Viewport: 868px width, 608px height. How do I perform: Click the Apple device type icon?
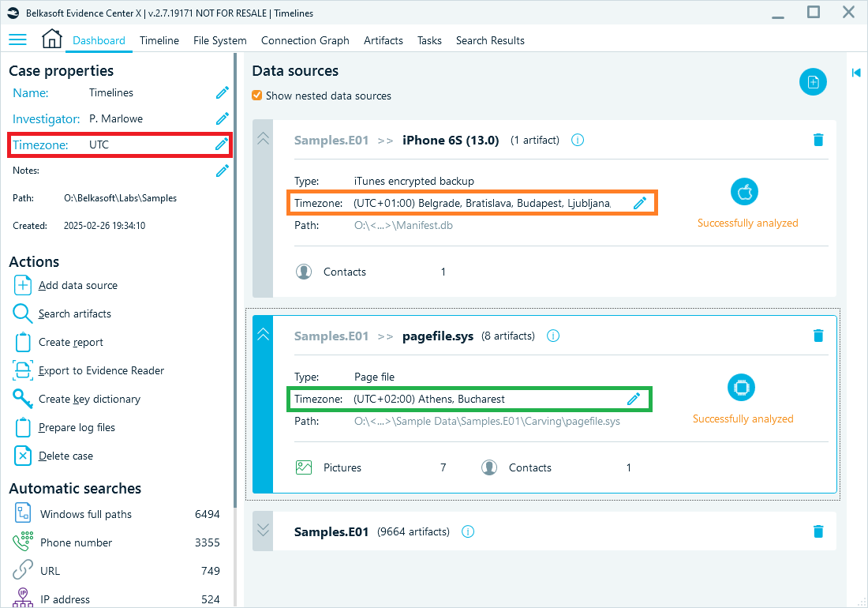pyautogui.click(x=745, y=192)
